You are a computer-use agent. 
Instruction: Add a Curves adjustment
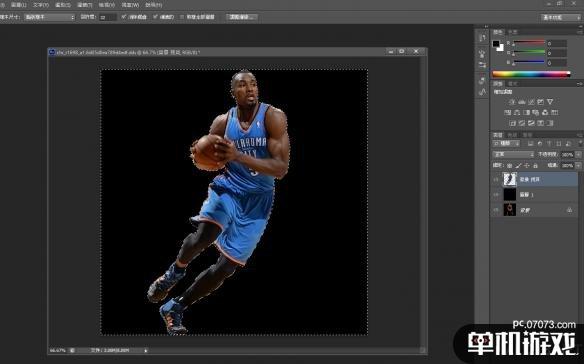(x=531, y=102)
